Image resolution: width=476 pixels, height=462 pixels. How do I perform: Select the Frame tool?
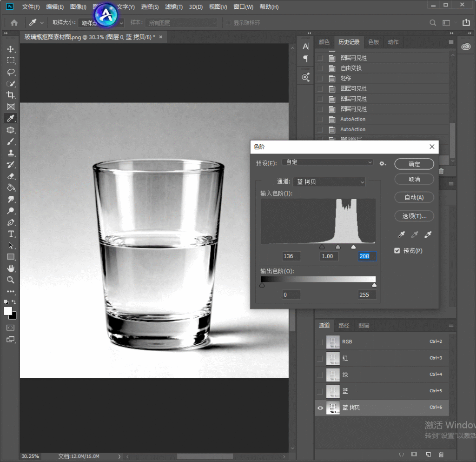tap(11, 107)
